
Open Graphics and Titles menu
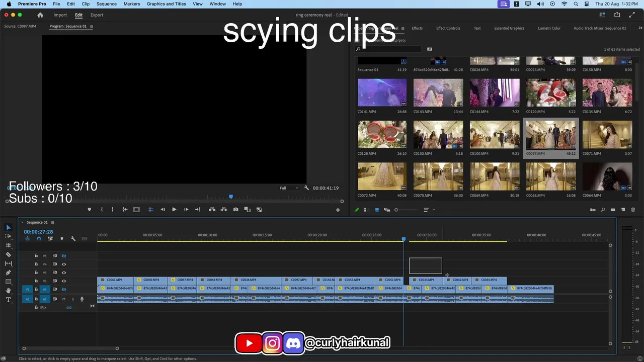(167, 4)
